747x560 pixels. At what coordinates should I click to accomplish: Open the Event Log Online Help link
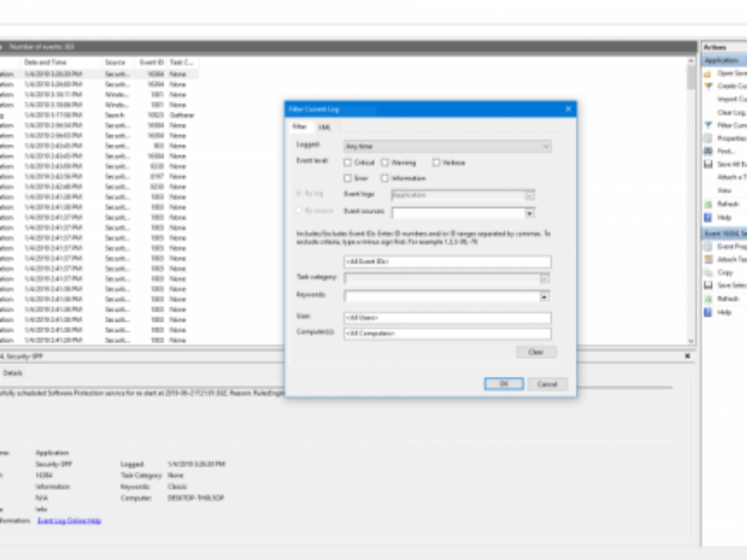tap(69, 520)
